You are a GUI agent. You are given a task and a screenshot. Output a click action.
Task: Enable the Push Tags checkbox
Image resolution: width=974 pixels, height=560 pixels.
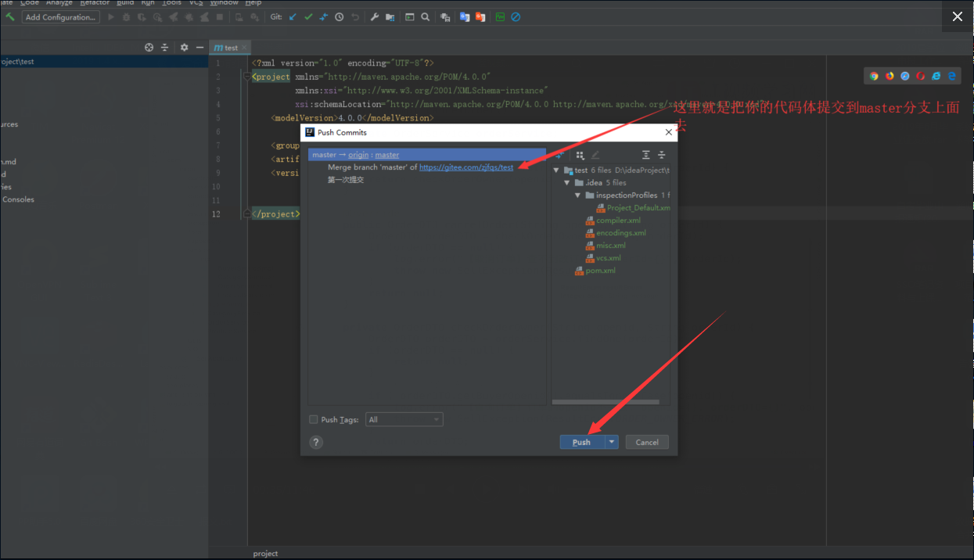314,419
